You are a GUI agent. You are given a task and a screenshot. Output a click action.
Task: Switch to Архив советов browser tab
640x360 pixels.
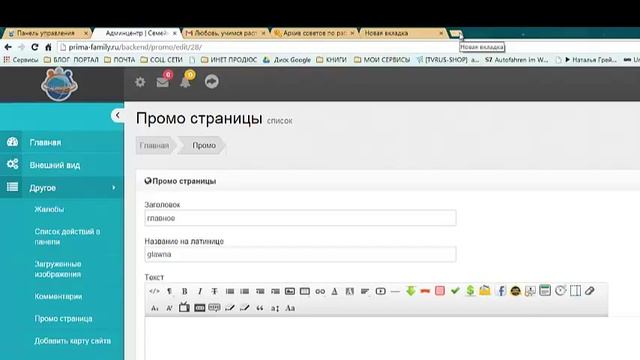click(314, 33)
